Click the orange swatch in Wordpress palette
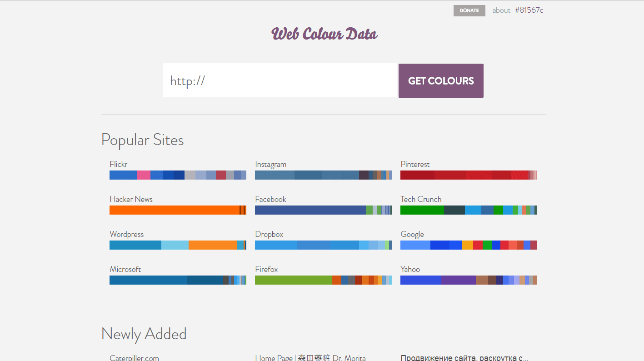Image resolution: width=644 pixels, height=361 pixels. [213, 245]
